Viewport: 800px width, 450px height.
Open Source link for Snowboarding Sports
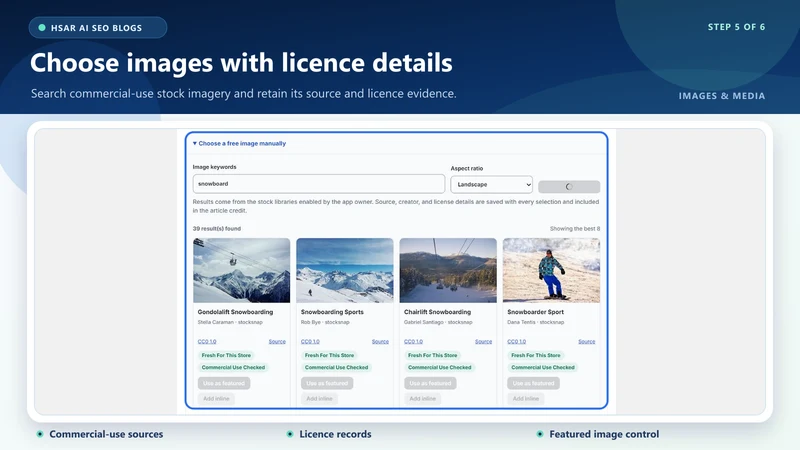tap(380, 341)
